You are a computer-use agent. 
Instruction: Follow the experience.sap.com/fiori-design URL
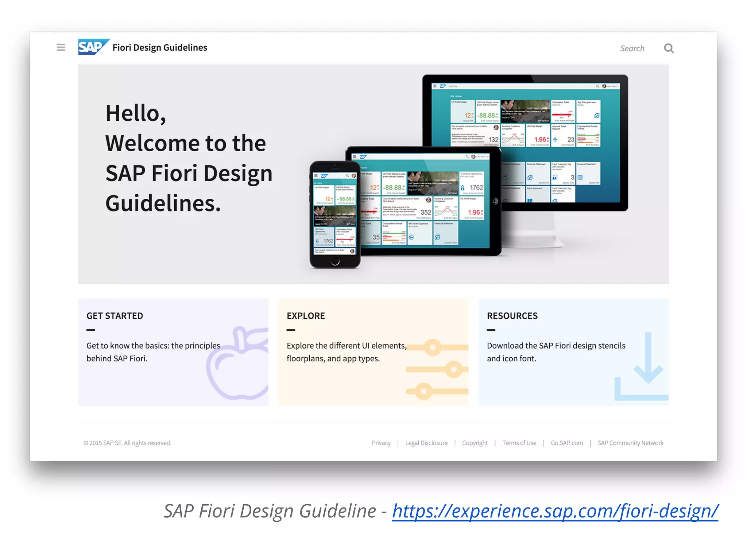coord(555,511)
